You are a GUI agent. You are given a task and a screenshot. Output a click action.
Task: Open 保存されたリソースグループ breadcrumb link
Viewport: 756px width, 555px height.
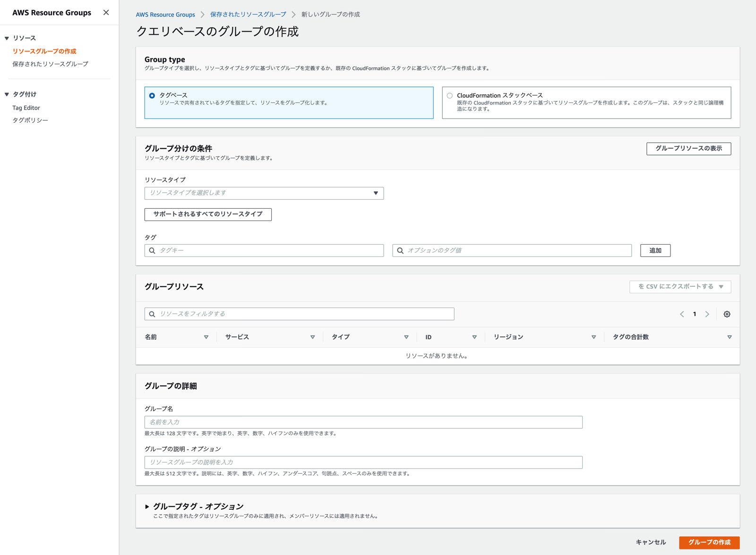[248, 14]
